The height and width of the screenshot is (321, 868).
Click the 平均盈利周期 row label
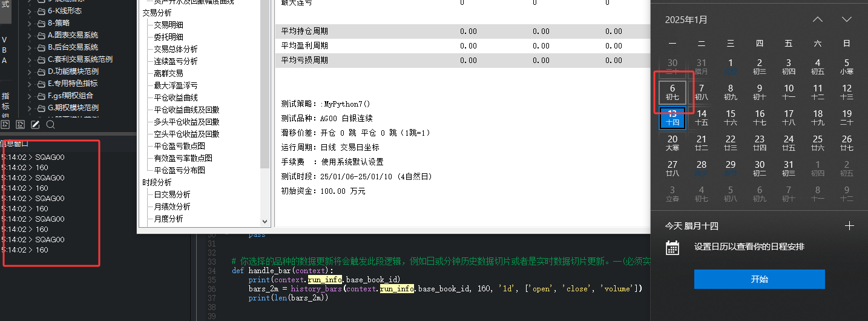click(x=305, y=45)
